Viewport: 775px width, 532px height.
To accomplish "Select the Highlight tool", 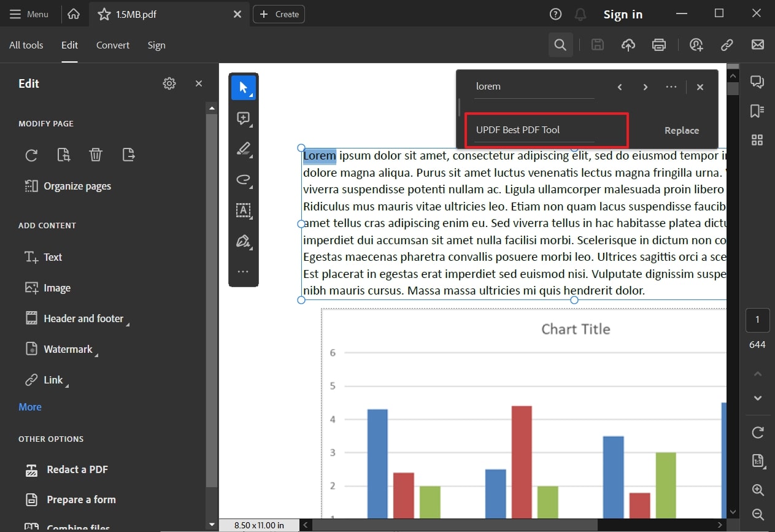I will pyautogui.click(x=244, y=149).
